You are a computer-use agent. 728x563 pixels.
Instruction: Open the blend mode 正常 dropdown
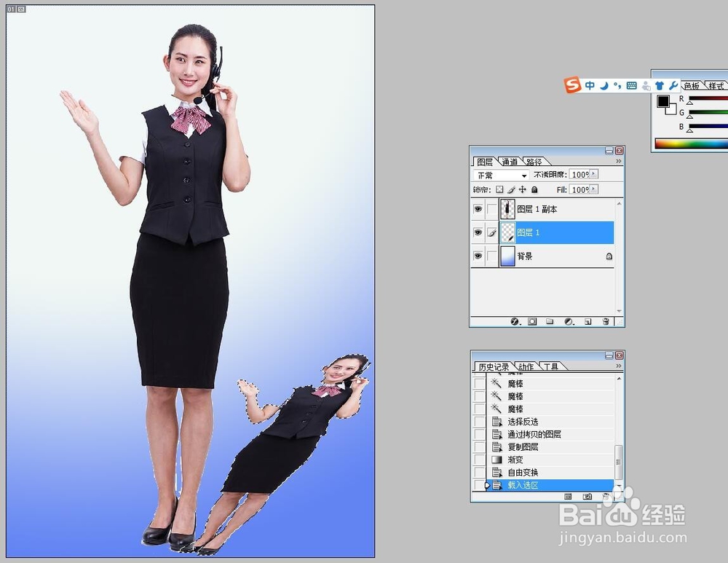[501, 175]
